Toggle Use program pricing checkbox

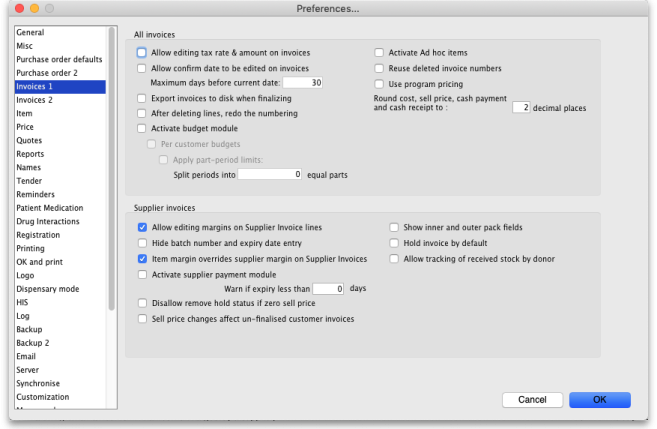(x=379, y=84)
